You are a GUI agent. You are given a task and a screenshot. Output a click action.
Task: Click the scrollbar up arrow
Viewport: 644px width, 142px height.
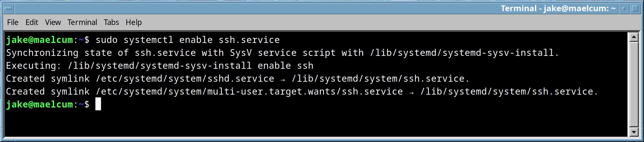click(x=634, y=37)
